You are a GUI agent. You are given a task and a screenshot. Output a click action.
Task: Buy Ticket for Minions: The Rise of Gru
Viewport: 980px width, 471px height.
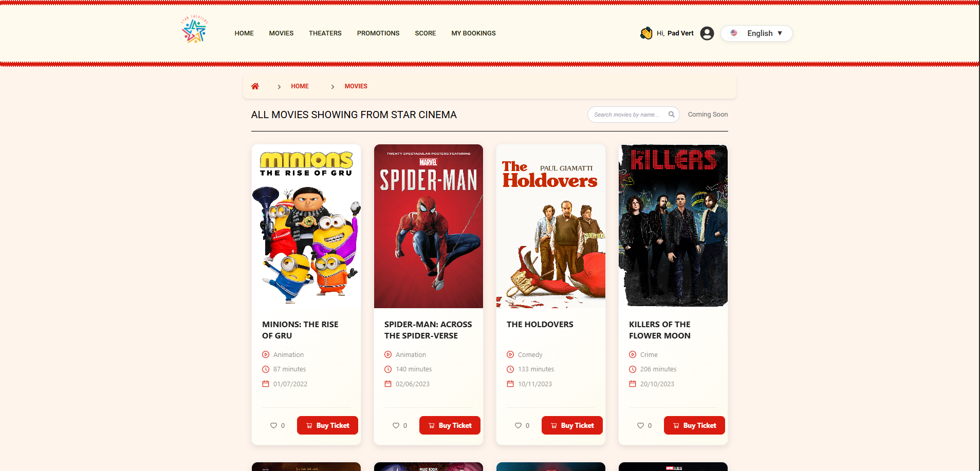click(x=327, y=425)
